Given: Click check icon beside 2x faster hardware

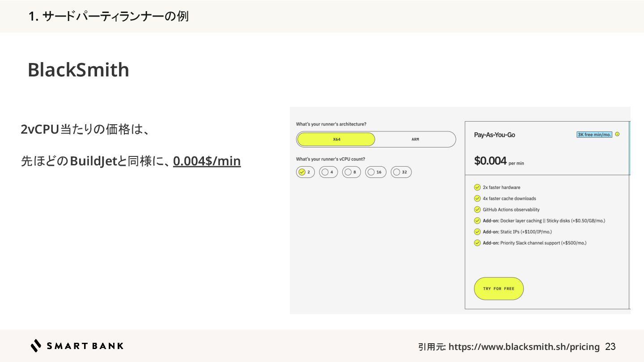Looking at the screenshot, I should coord(477,187).
